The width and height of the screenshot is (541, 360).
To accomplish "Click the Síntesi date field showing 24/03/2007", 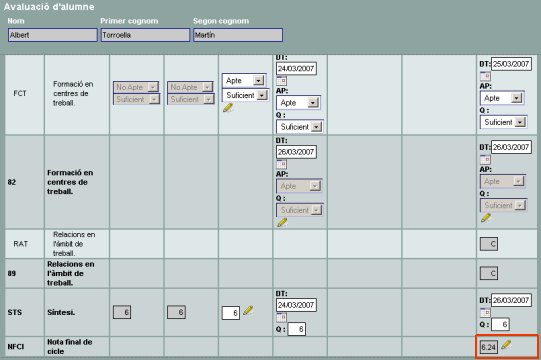I will [x=296, y=305].
